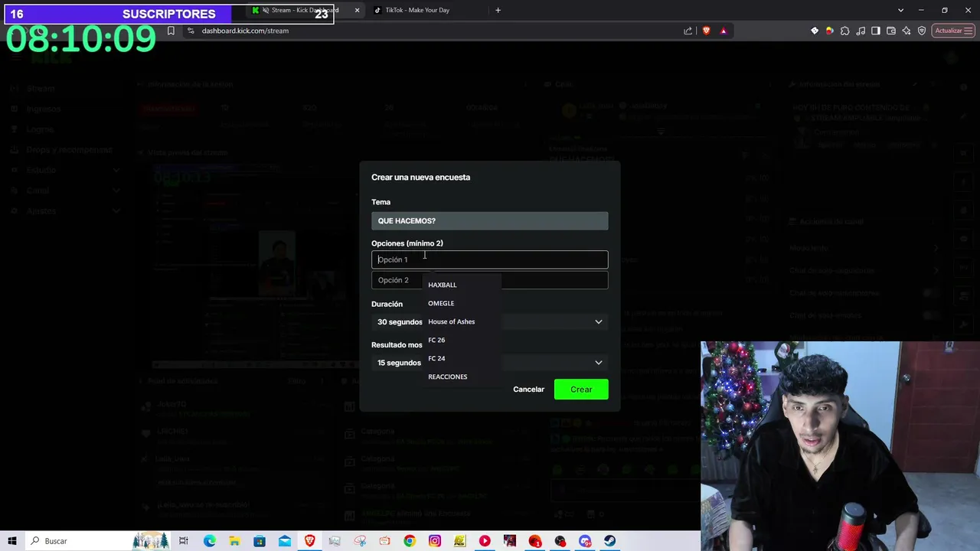Open a new browser tab

498,10
